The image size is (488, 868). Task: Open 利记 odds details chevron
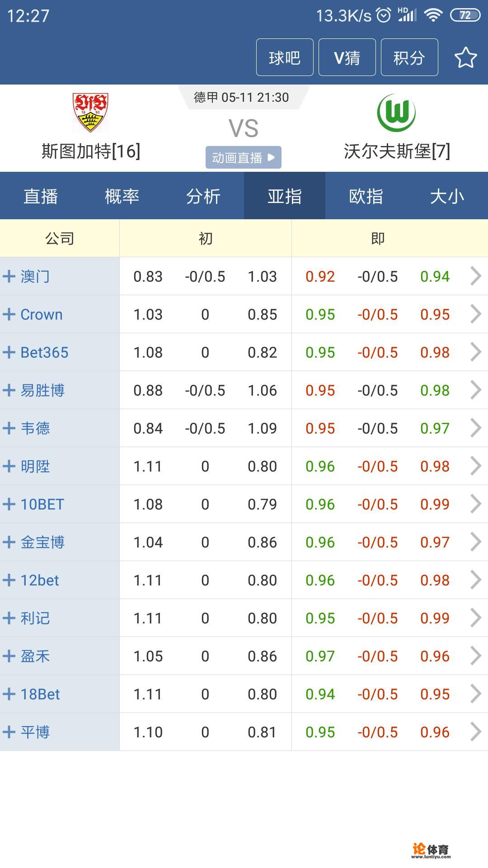476,618
